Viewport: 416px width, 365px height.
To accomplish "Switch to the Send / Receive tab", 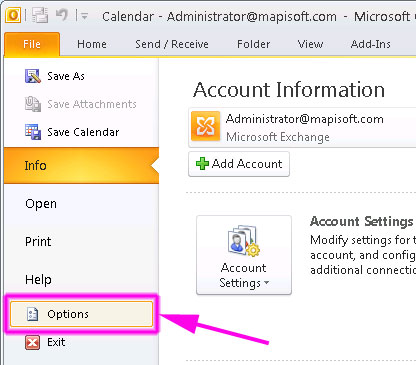I will click(x=172, y=44).
